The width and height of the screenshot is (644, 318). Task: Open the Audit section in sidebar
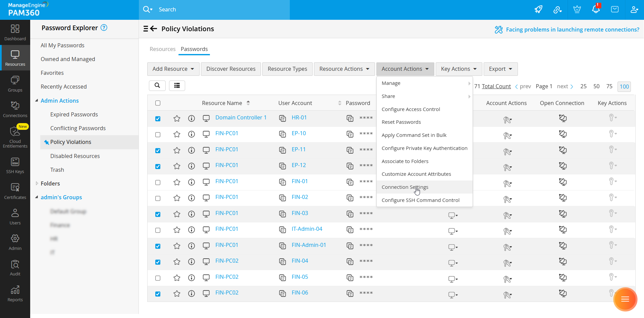(x=15, y=268)
